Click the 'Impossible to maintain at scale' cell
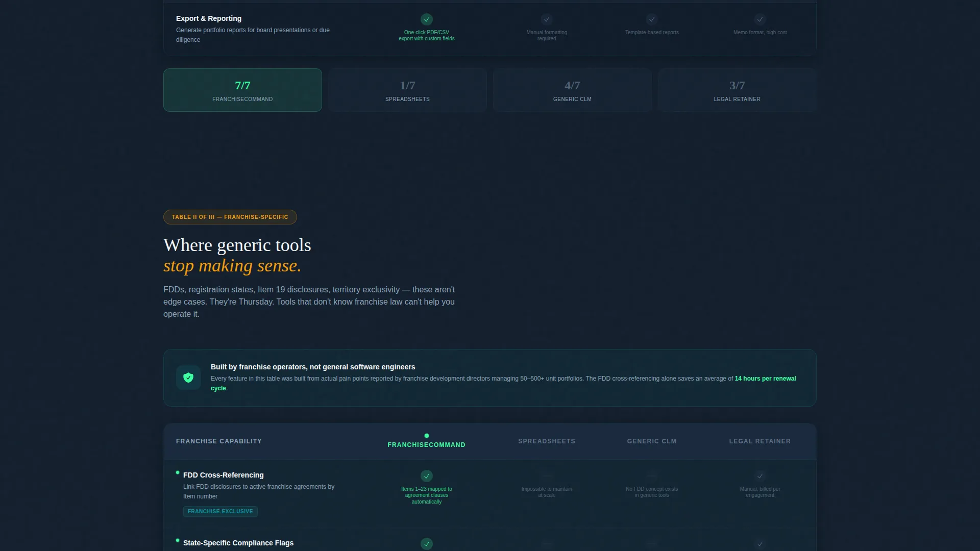The width and height of the screenshot is (980, 551). [547, 492]
